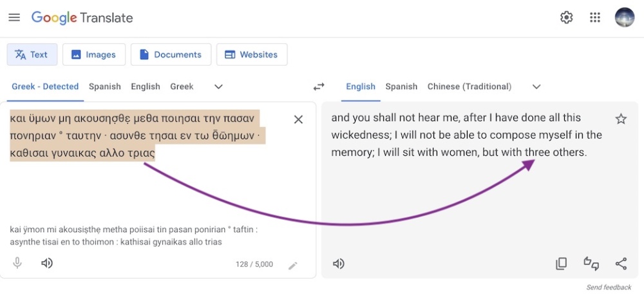This screenshot has width=644, height=294.
Task: Copy the translation to clipboard
Action: [x=561, y=264]
